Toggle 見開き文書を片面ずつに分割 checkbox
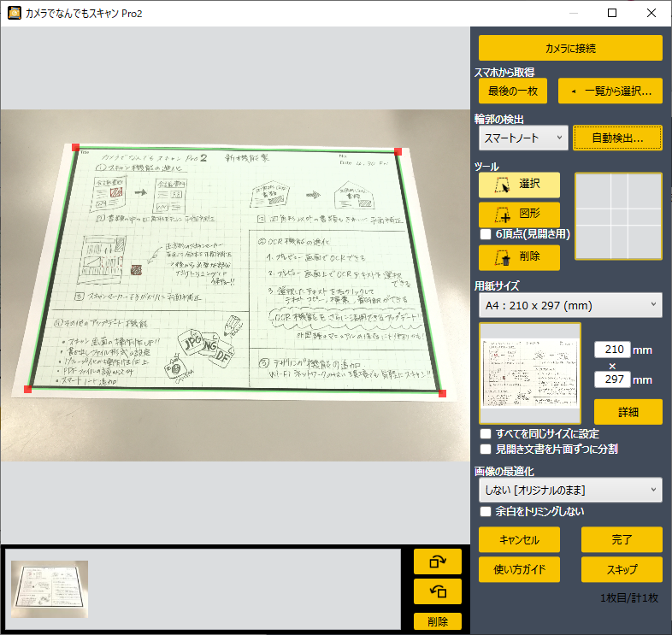 (486, 449)
